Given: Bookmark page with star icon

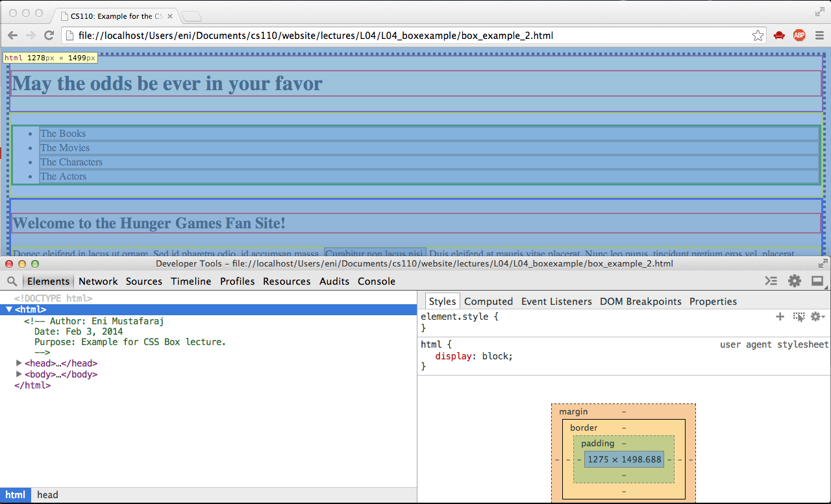Looking at the screenshot, I should pyautogui.click(x=758, y=36).
